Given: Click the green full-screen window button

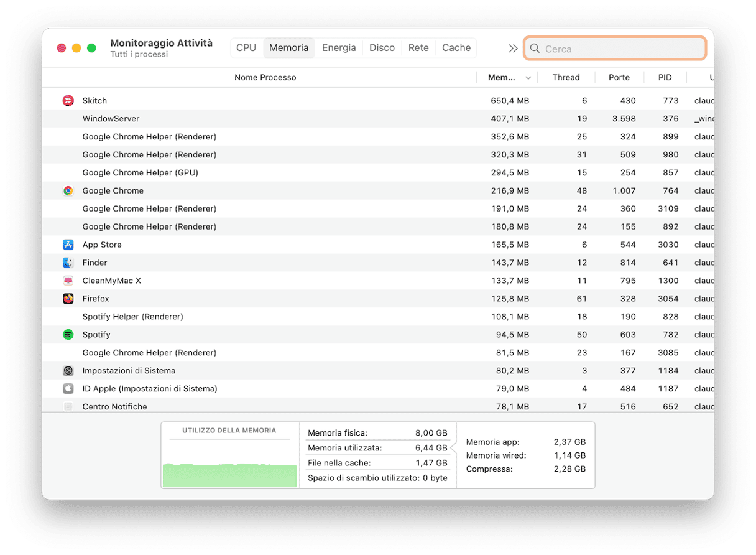Looking at the screenshot, I should [x=91, y=48].
